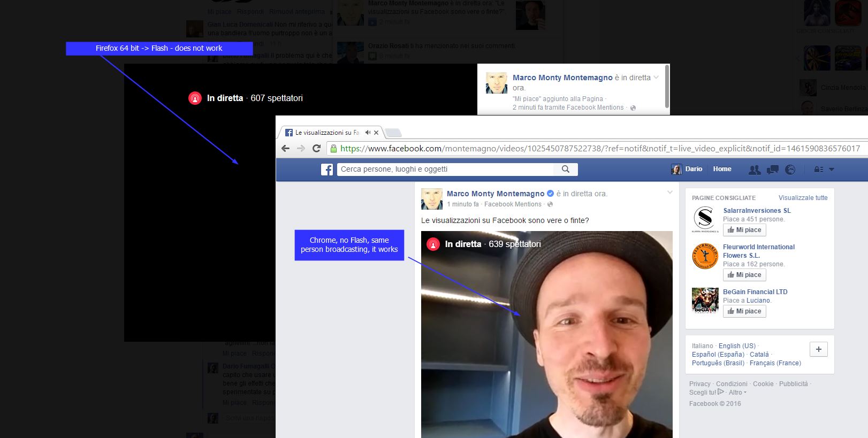Viewport: 868px width, 438px height.
Task: Switch language to Español (España)
Action: pyautogui.click(x=718, y=355)
